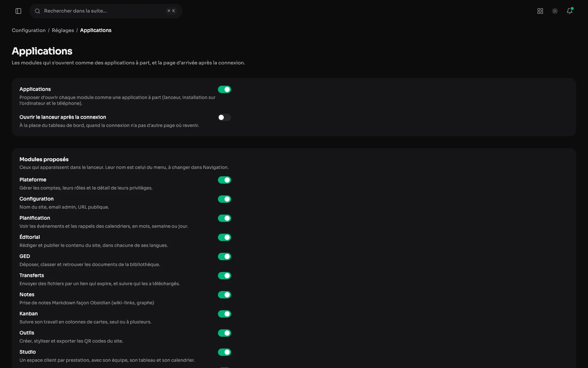Toggle off the Transferts module
Image resolution: width=588 pixels, height=368 pixels.
tap(225, 276)
